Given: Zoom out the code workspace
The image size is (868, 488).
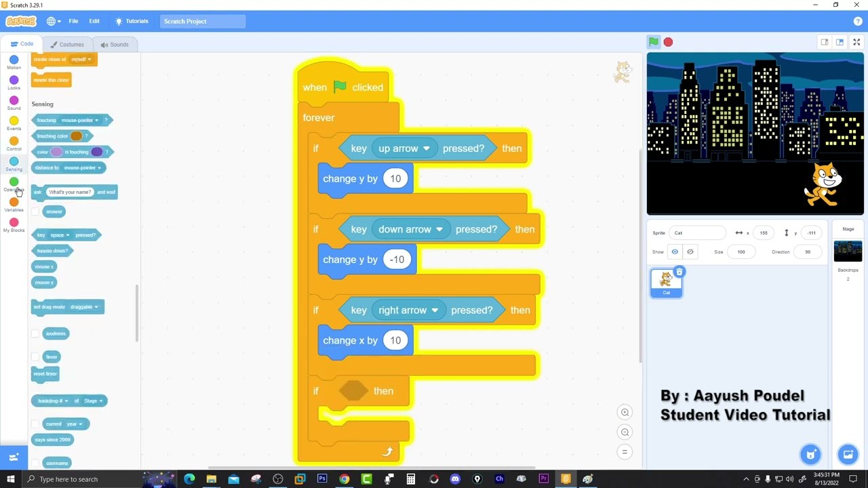Looking at the screenshot, I should click(625, 432).
